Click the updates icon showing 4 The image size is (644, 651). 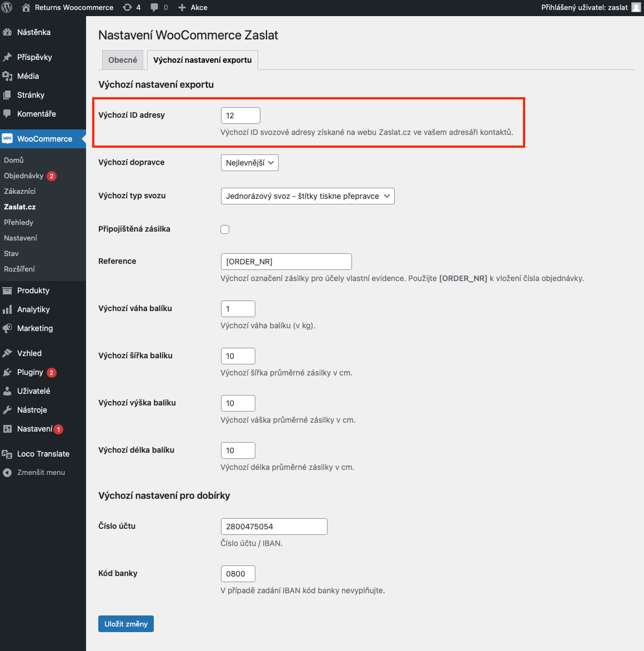tap(127, 7)
